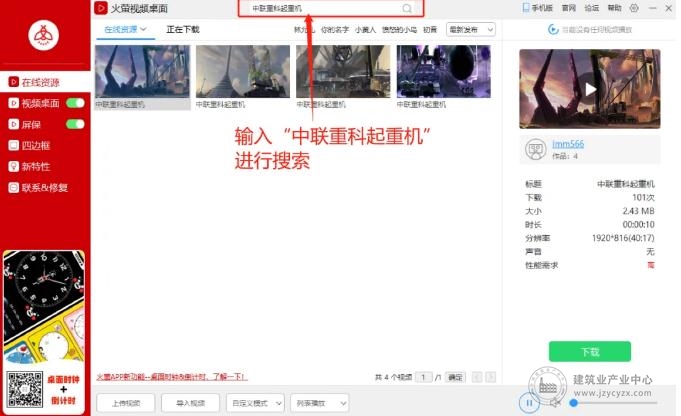
Task: Click the 101次 download count
Action: point(643,198)
